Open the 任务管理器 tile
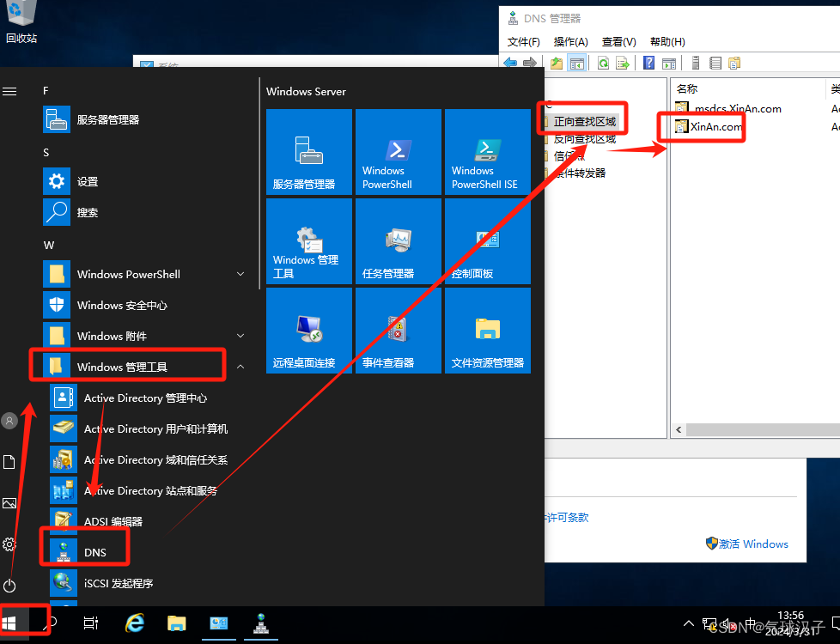The height and width of the screenshot is (644, 840). click(x=399, y=241)
